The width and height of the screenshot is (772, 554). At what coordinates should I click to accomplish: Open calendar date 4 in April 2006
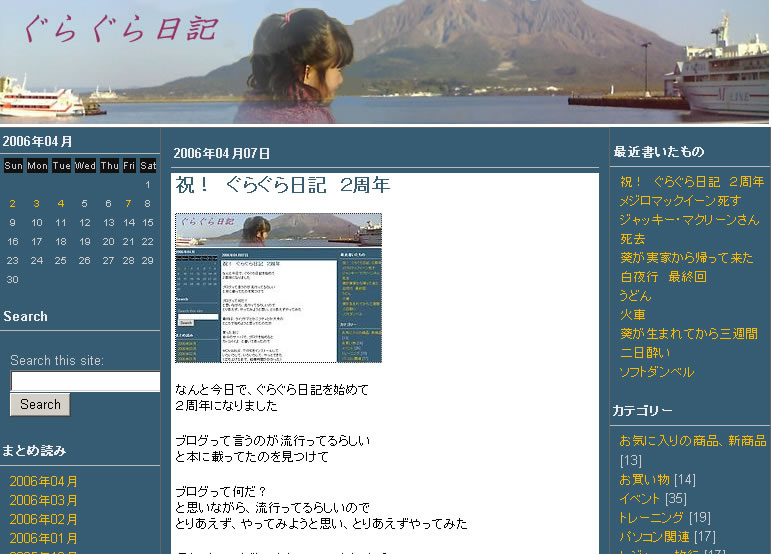(61, 203)
